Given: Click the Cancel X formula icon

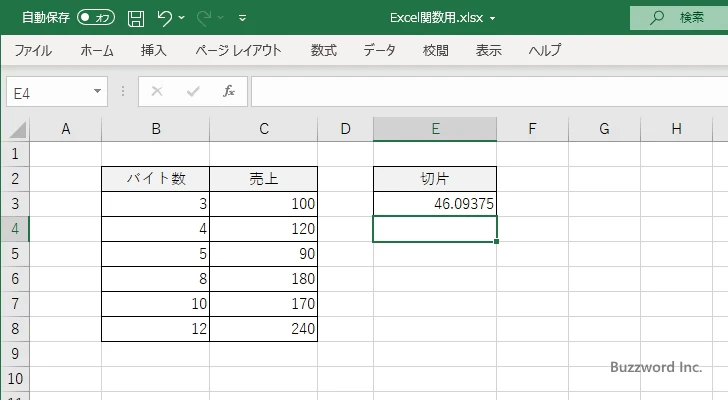Looking at the screenshot, I should [x=157, y=91].
